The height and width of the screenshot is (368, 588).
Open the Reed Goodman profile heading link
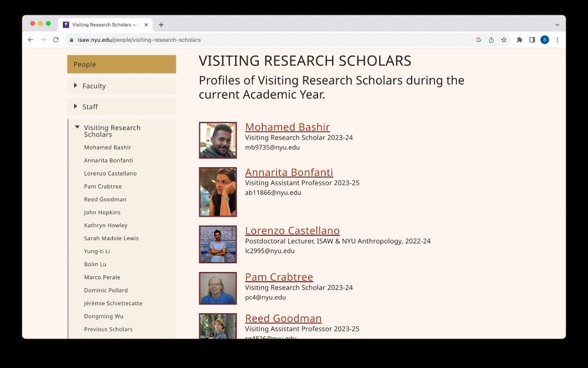(283, 319)
